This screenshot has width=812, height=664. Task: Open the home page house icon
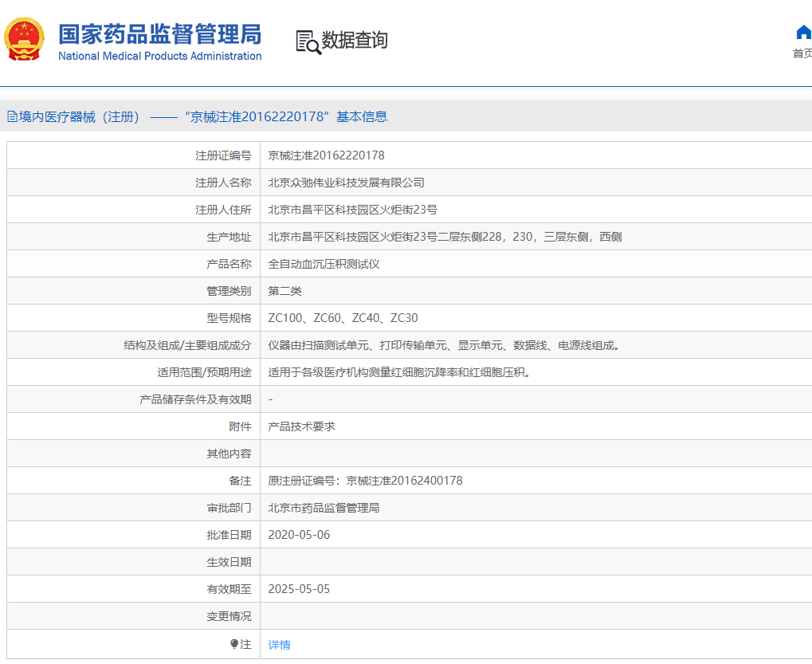pyautogui.click(x=804, y=32)
